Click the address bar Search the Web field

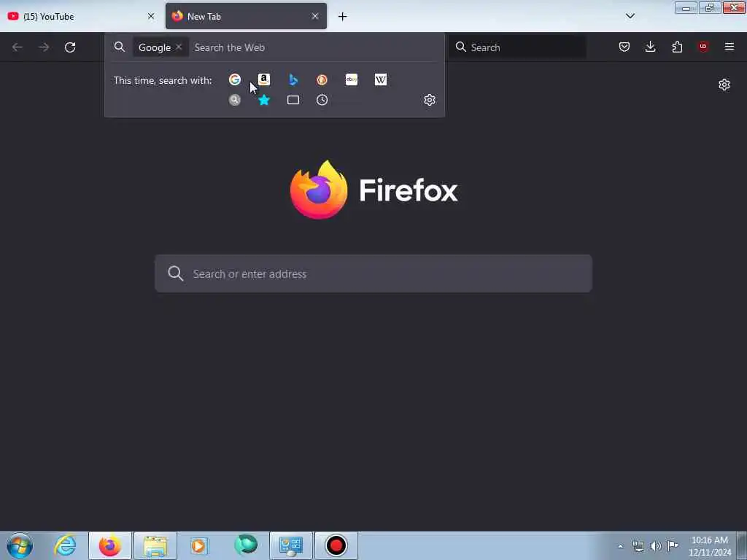(314, 47)
